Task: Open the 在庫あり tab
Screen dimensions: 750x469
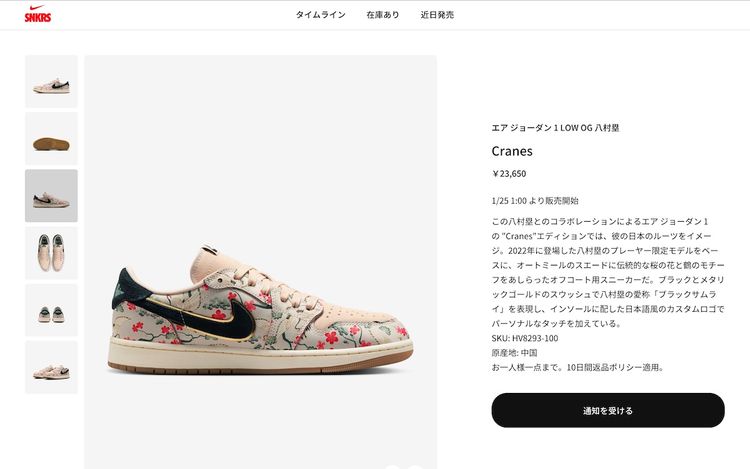Action: tap(383, 15)
